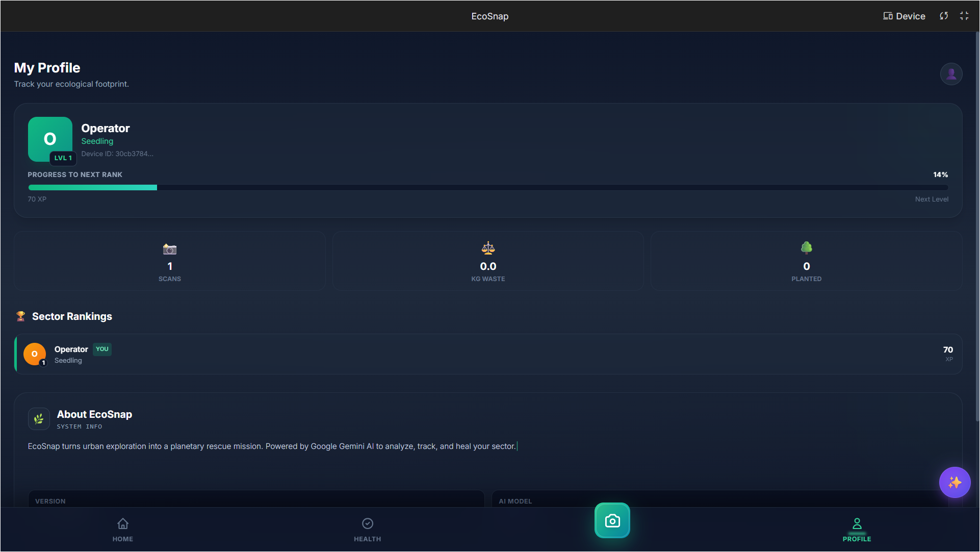This screenshot has width=980, height=552.
Task: Click the vertical page scrollbar
Action: click(977, 227)
